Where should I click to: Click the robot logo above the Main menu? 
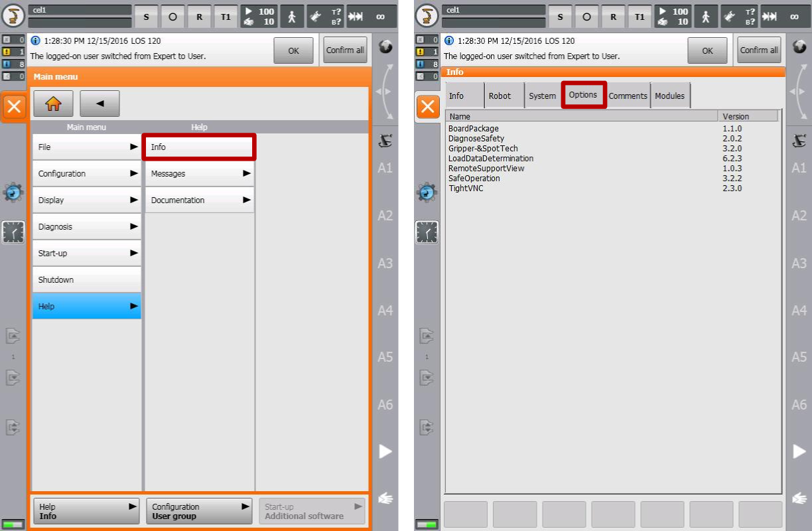13,16
